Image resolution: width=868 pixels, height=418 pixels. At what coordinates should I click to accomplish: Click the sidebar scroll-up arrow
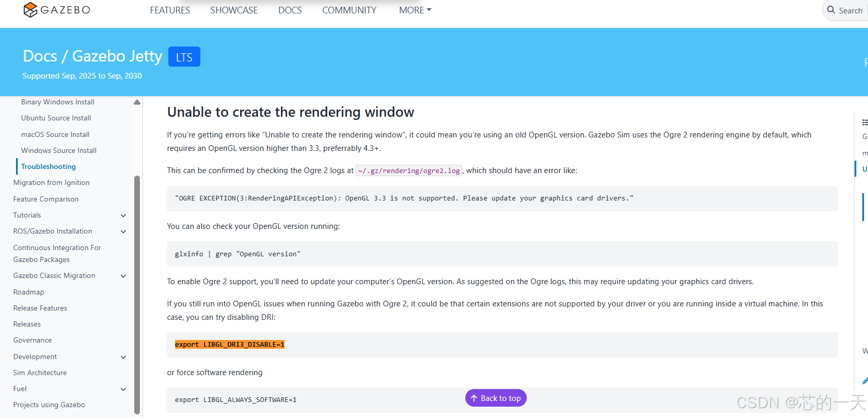[137, 102]
